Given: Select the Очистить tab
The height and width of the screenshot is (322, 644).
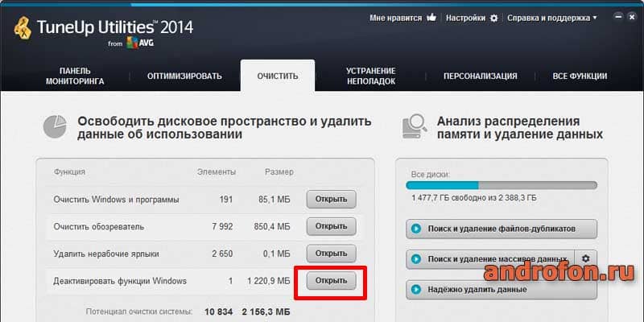Looking at the screenshot, I should [x=278, y=76].
